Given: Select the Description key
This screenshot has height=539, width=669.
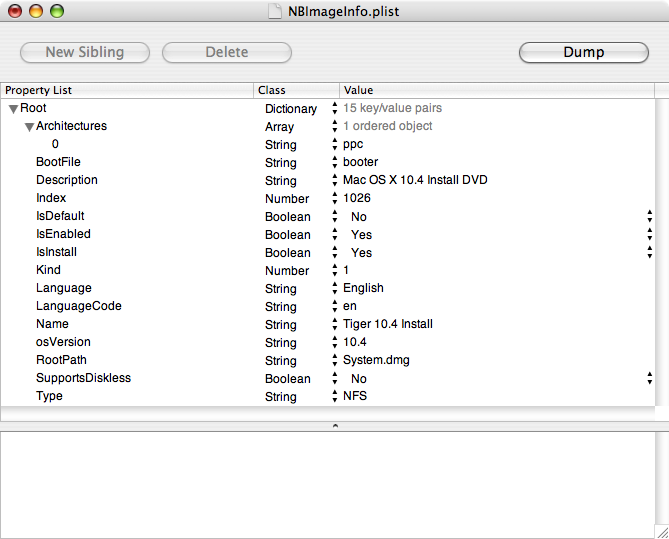Looking at the screenshot, I should [x=67, y=180].
